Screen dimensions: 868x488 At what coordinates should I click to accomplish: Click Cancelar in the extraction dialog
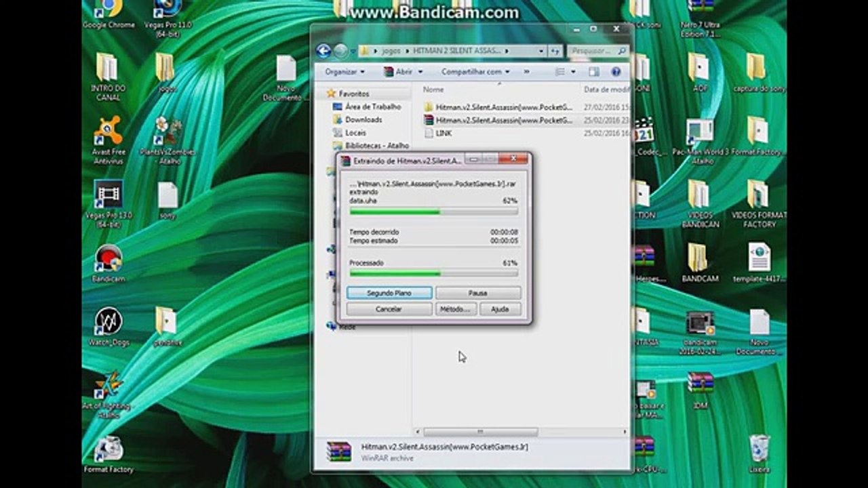389,308
